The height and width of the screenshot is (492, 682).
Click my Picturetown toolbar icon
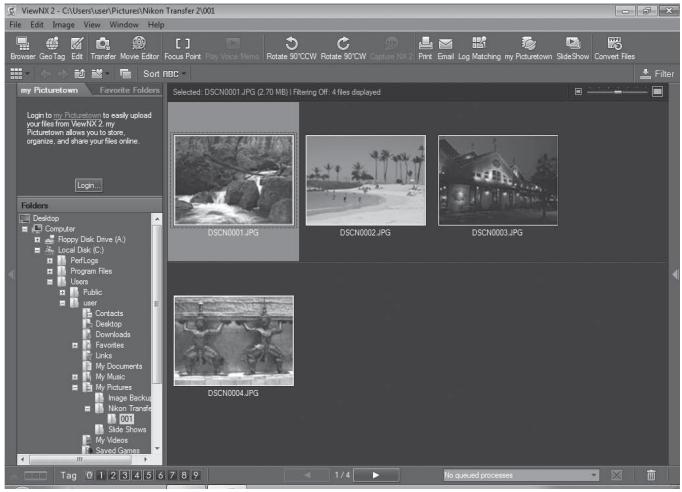tap(528, 48)
